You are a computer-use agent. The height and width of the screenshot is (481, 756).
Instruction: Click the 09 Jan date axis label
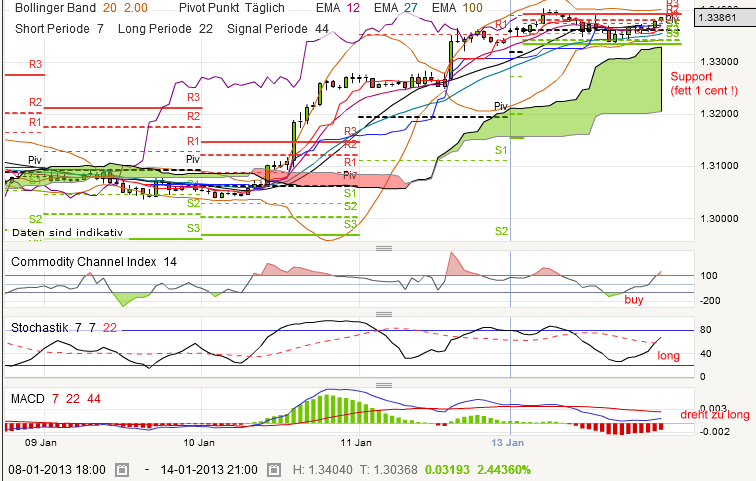coord(40,442)
